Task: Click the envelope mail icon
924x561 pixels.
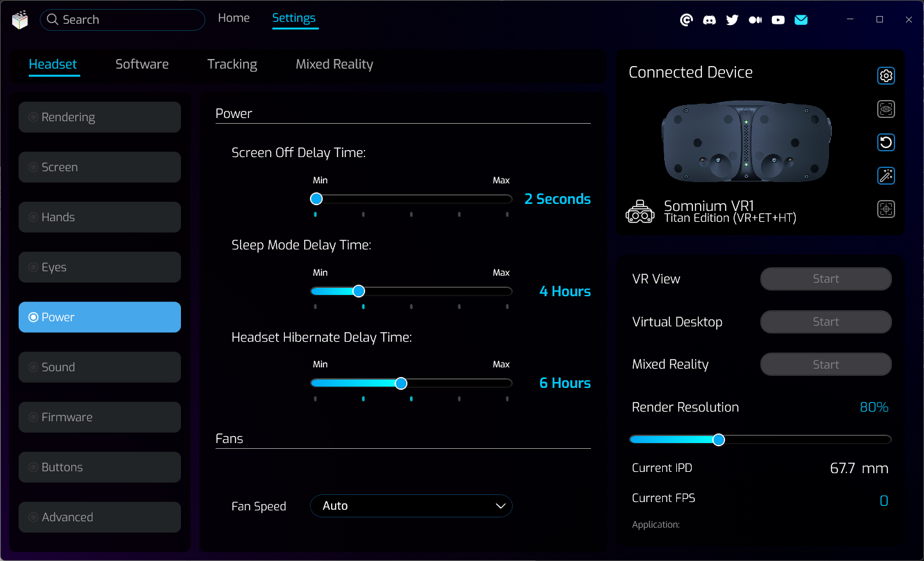Action: coord(801,20)
